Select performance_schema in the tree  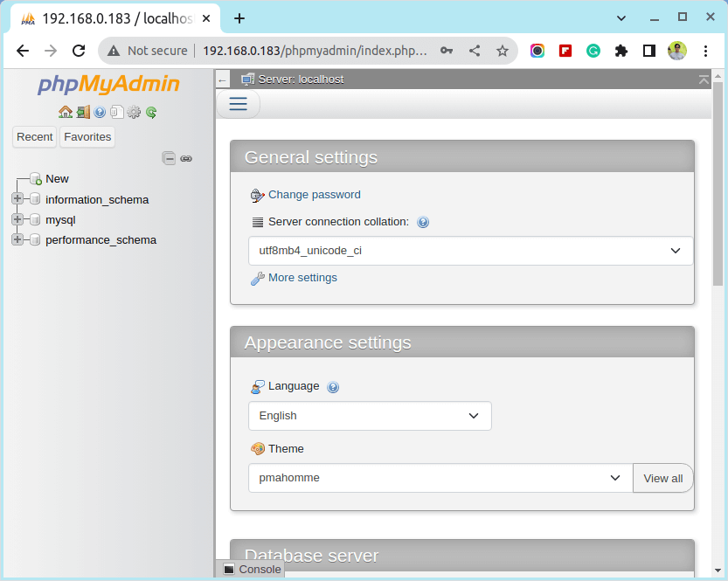(101, 240)
